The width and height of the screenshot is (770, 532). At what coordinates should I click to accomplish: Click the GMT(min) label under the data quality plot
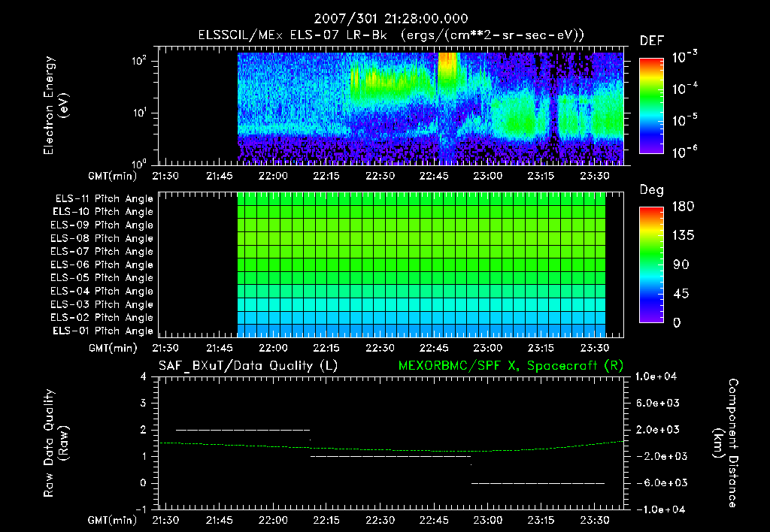click(x=113, y=520)
